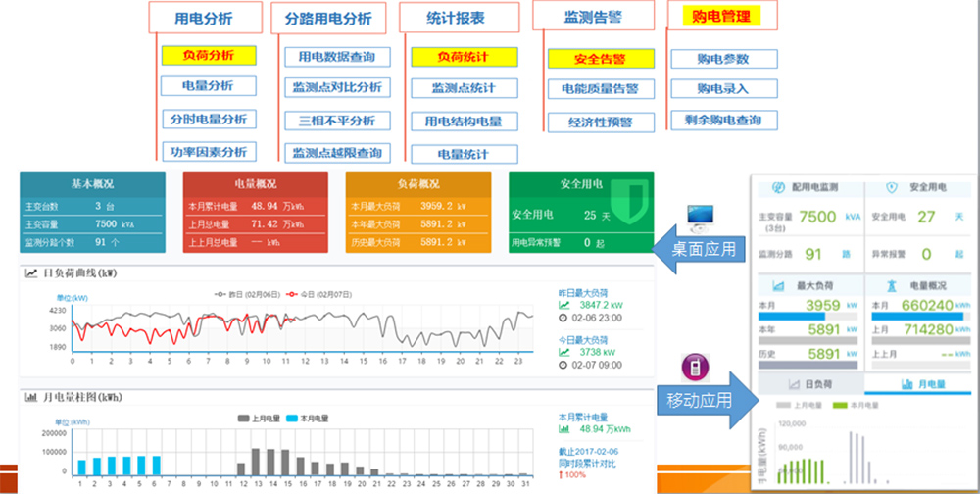Toggle 本月电量 legend in bar chart

[x=307, y=419]
